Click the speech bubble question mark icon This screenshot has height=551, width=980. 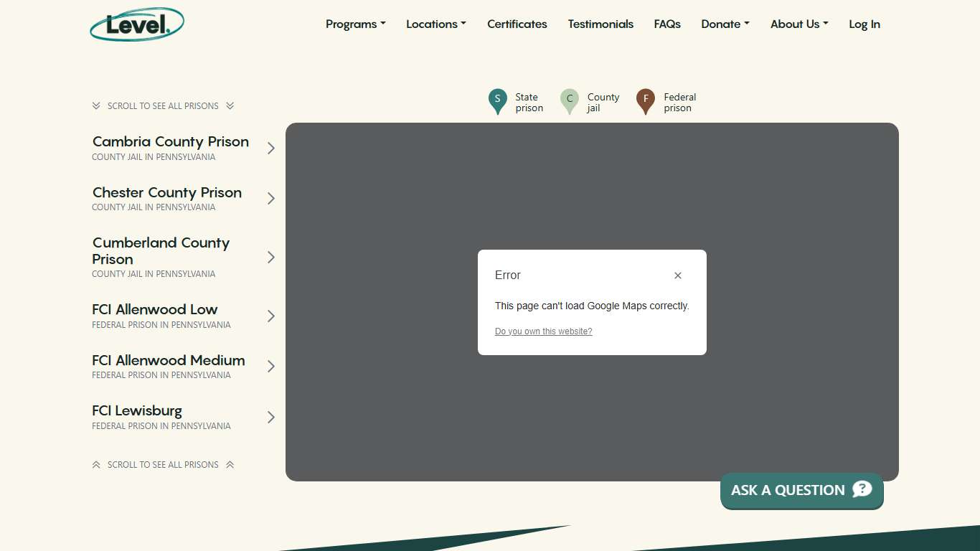tap(862, 489)
